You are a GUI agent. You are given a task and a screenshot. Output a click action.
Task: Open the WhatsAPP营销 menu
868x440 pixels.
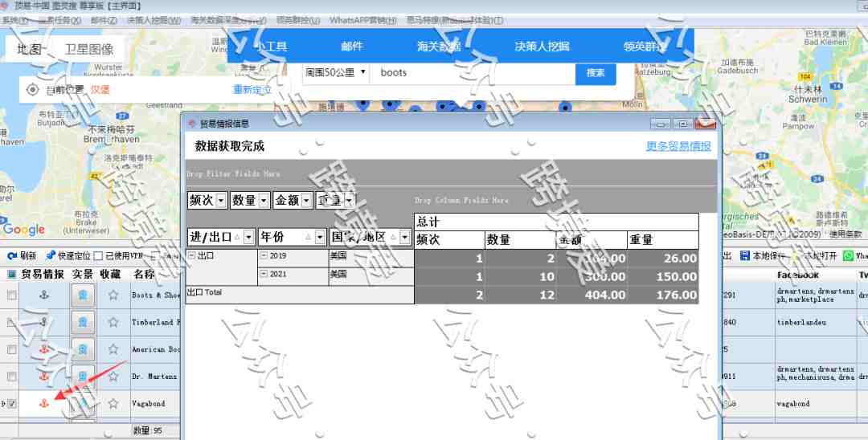pyautogui.click(x=363, y=20)
